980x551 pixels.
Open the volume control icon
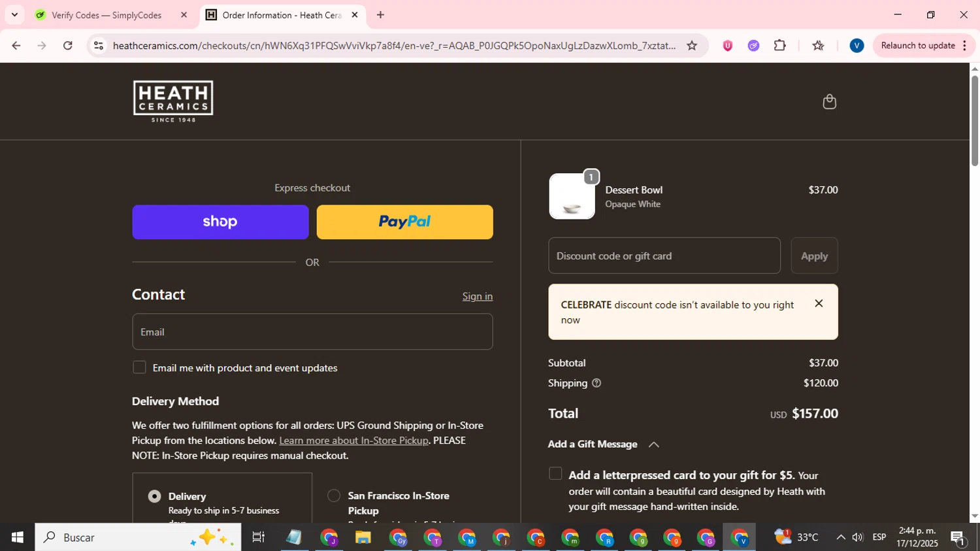pos(858,537)
